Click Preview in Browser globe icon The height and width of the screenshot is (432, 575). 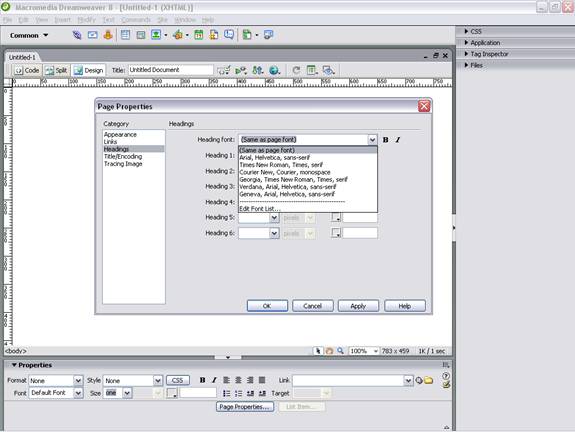(274, 70)
